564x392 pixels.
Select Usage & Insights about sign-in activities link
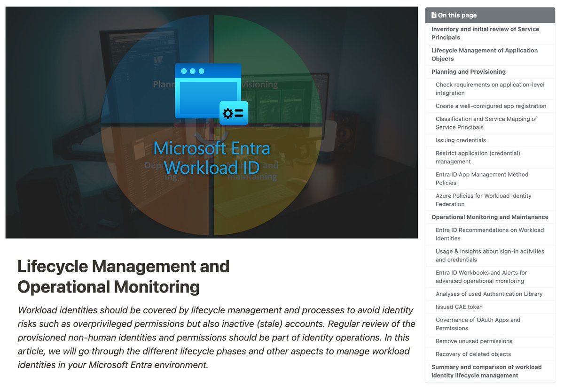pyautogui.click(x=490, y=255)
